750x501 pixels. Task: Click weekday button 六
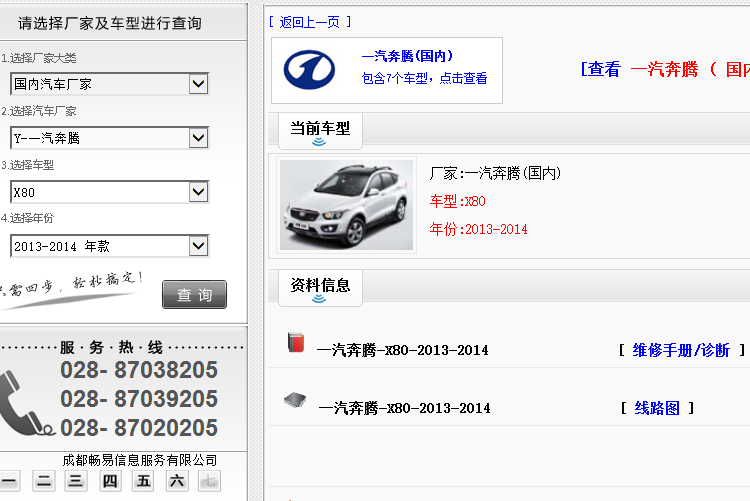[176, 481]
